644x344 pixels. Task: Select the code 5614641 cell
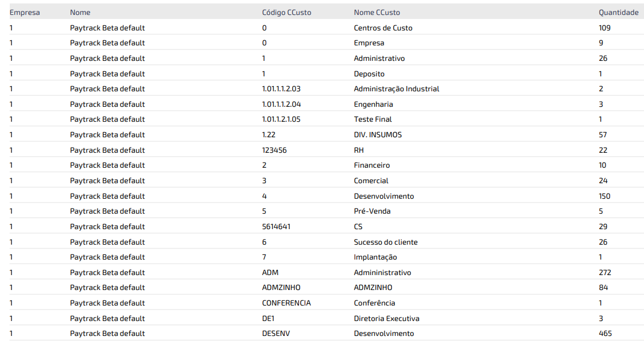click(x=276, y=227)
